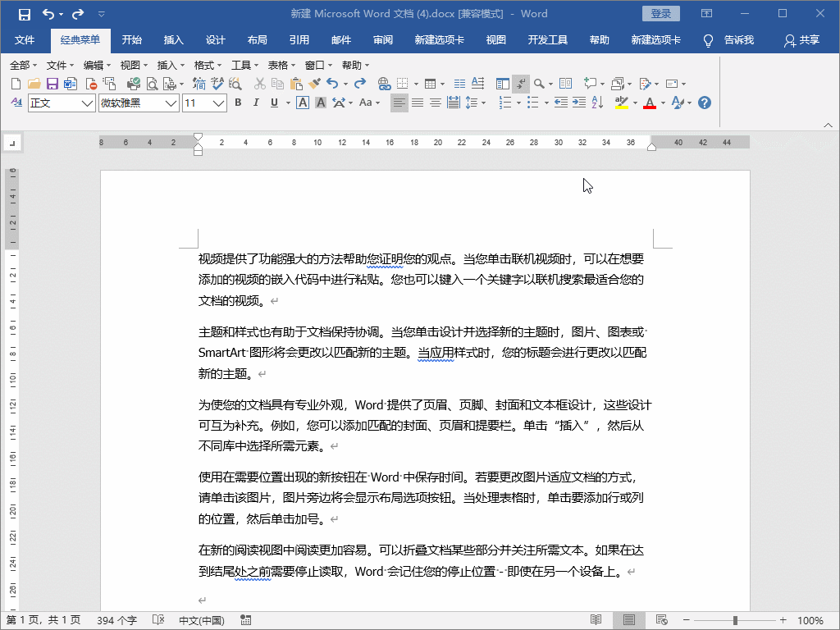Click the Columns layout icon
The height and width of the screenshot is (630, 840).
click(459, 84)
